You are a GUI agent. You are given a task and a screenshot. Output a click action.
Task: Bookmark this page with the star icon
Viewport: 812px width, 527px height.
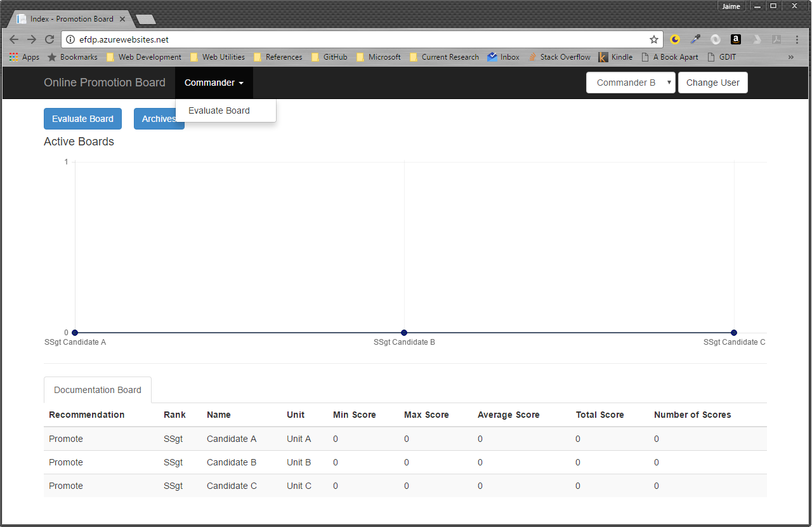(654, 39)
